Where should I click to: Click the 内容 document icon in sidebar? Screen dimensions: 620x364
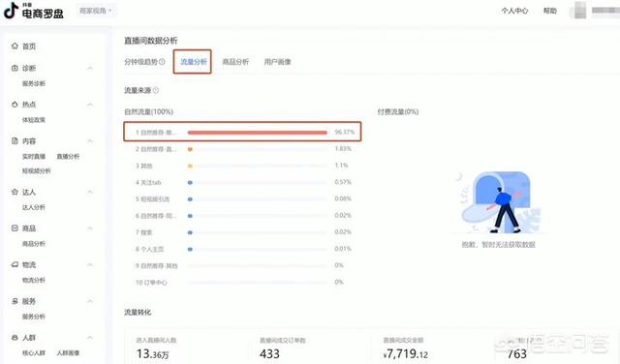(15, 140)
